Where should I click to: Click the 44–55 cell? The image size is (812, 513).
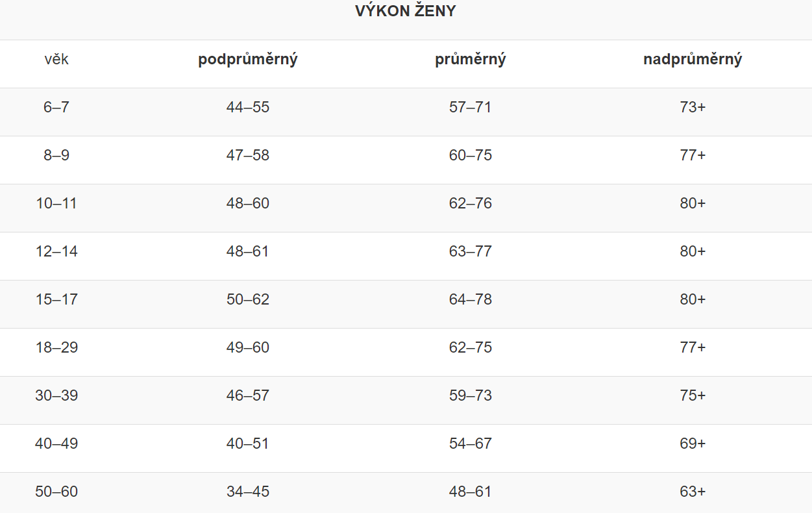tap(248, 107)
